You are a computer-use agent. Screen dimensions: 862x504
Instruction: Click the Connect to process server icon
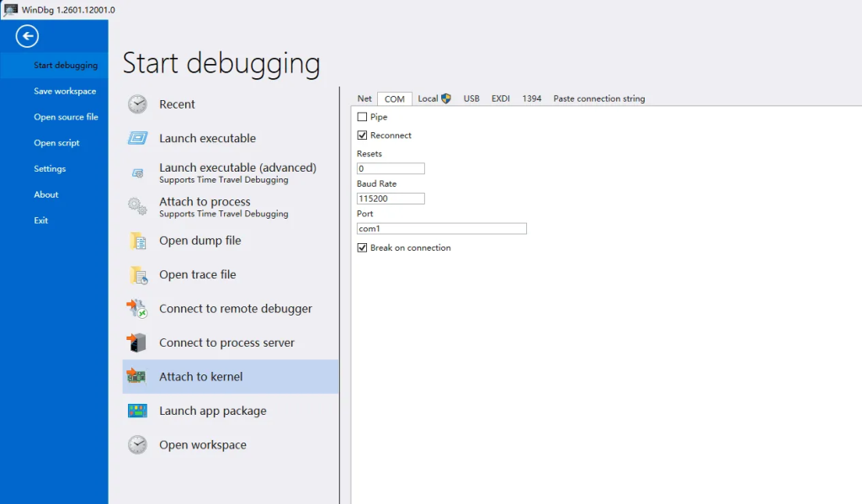(137, 342)
